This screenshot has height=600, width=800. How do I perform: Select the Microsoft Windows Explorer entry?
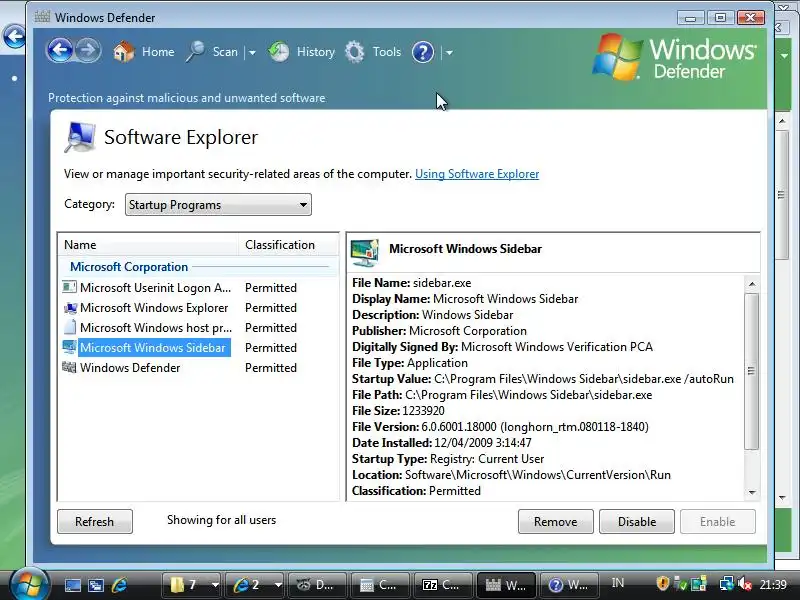(x=154, y=308)
